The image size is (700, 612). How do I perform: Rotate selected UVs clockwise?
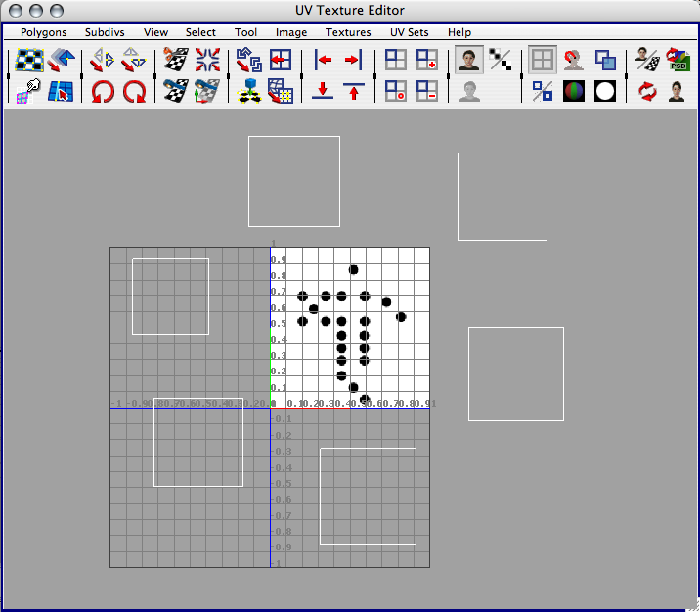coord(134,92)
